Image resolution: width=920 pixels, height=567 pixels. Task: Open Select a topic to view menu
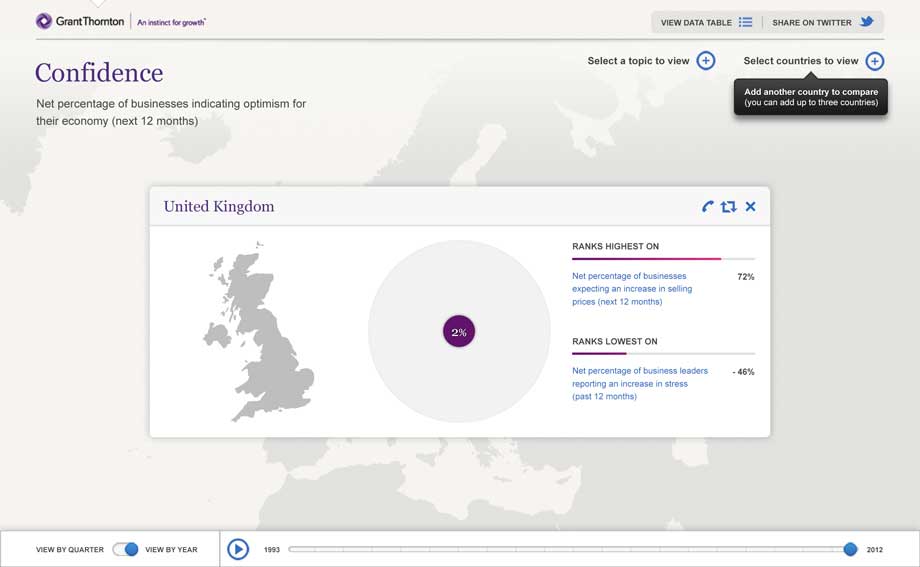638,61
